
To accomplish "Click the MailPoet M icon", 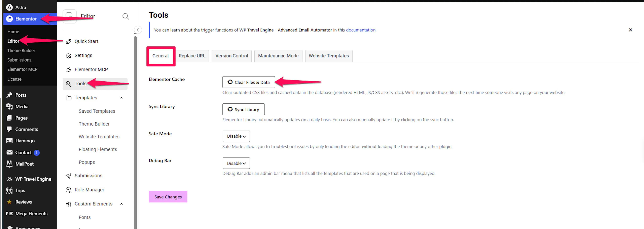I will coord(9,164).
